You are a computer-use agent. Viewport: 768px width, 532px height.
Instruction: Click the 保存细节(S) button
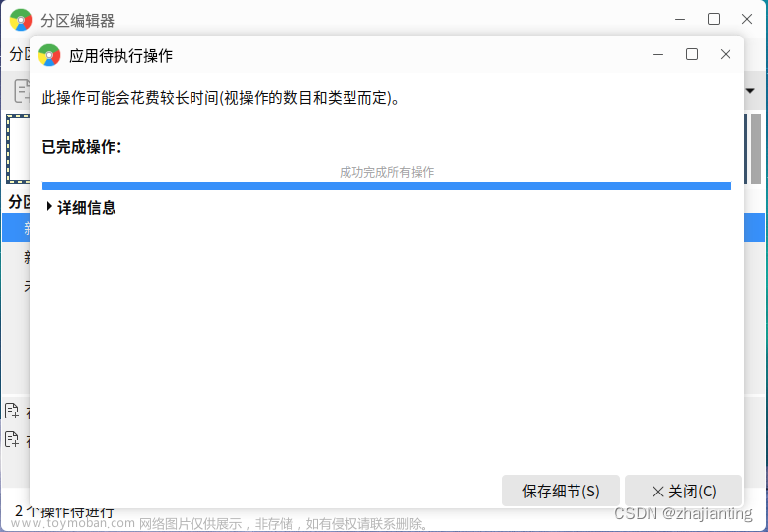pyautogui.click(x=561, y=491)
